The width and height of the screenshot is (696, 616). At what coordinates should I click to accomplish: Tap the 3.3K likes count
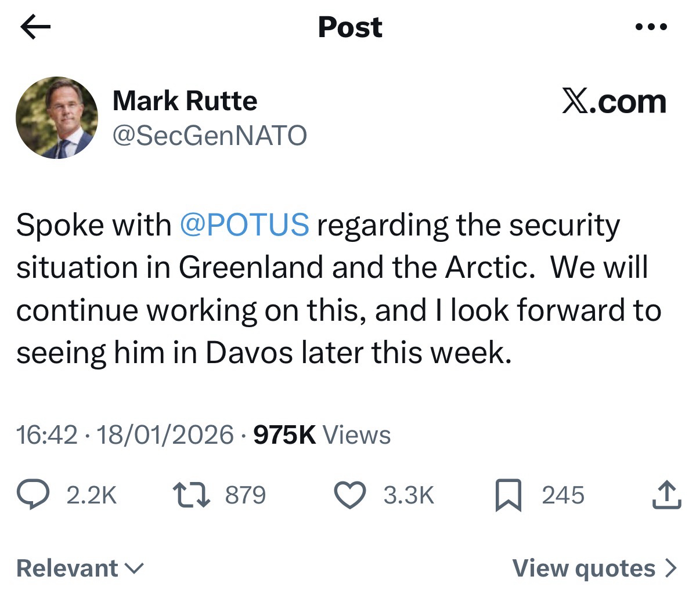point(409,495)
